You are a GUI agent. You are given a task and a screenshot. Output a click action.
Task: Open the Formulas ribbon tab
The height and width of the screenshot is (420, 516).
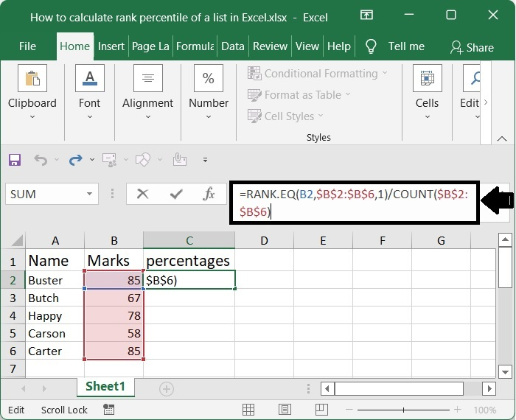coord(195,46)
